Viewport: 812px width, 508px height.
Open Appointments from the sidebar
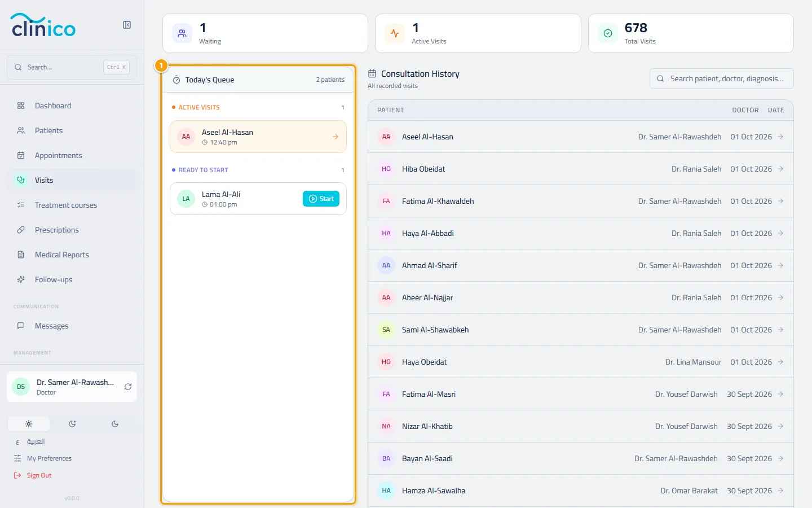point(72,155)
